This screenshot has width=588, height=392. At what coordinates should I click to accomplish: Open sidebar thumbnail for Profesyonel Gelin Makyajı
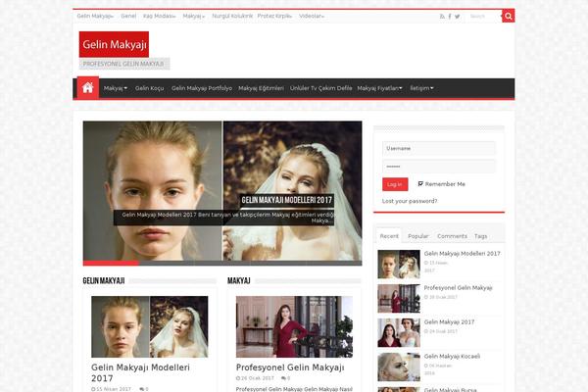click(399, 299)
